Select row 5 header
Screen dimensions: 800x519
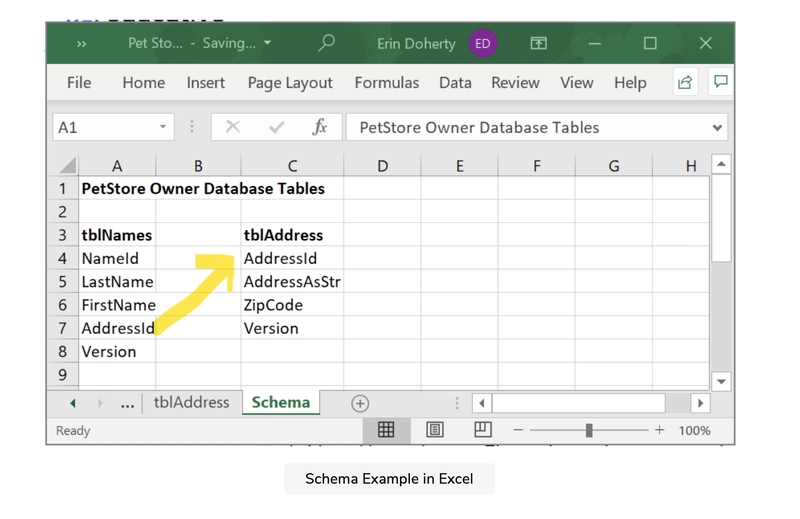pos(62,282)
